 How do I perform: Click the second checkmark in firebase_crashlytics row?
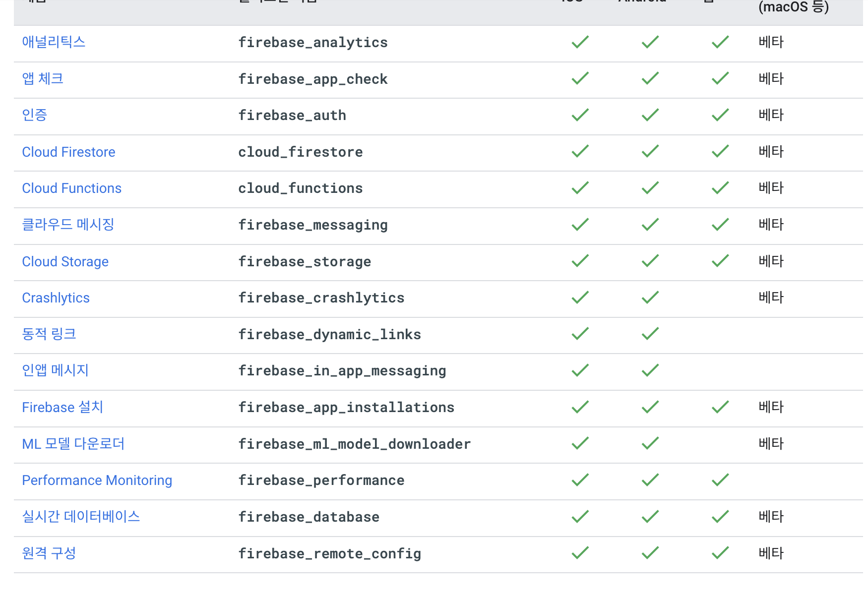(650, 298)
